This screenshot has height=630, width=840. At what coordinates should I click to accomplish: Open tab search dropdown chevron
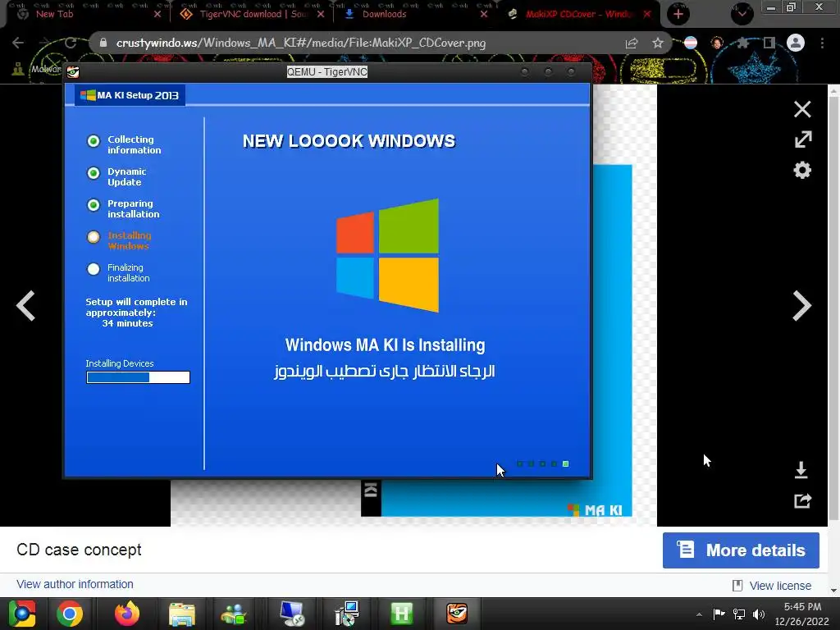click(742, 14)
